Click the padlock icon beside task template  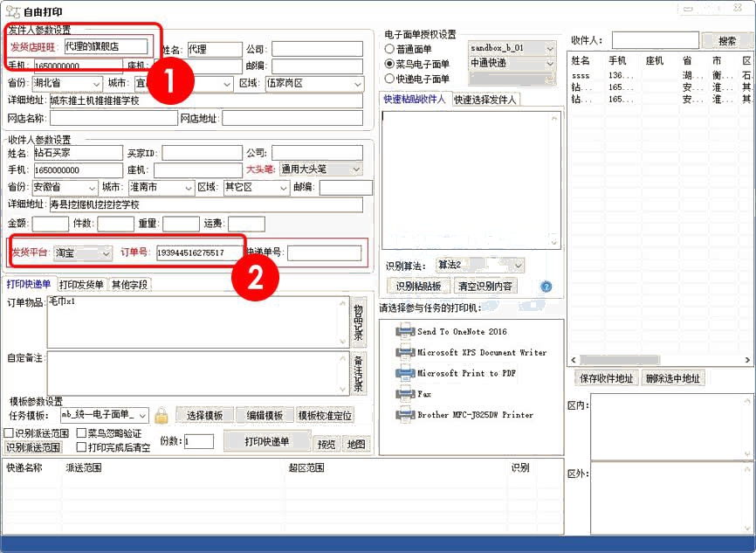pyautogui.click(x=161, y=415)
